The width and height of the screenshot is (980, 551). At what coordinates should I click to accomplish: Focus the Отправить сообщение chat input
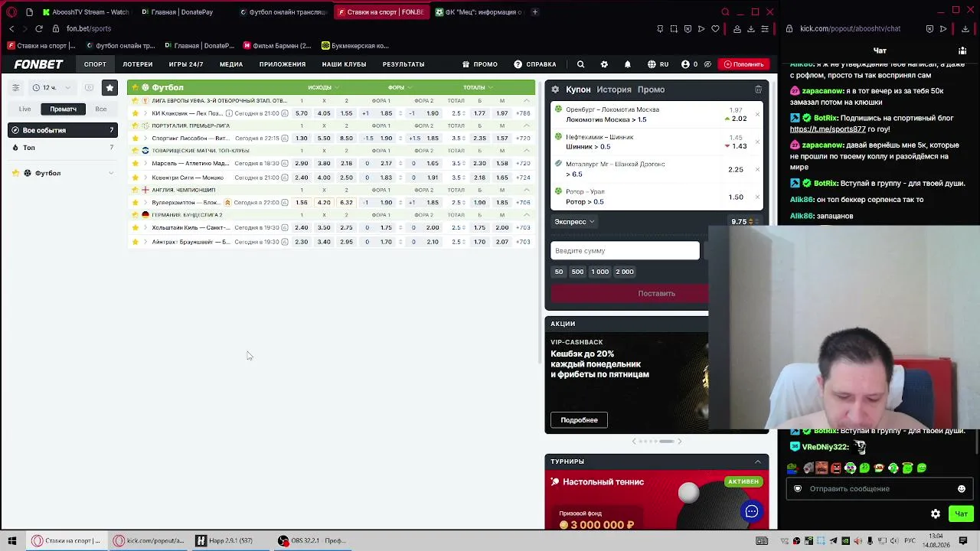pos(880,489)
